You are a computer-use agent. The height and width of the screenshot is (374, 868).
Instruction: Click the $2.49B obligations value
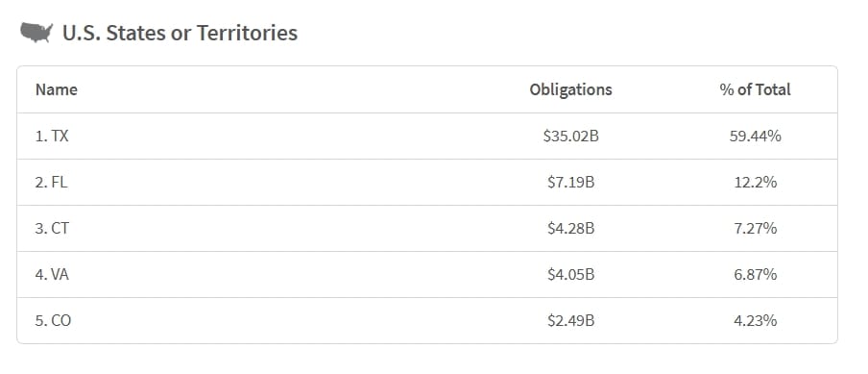570,320
